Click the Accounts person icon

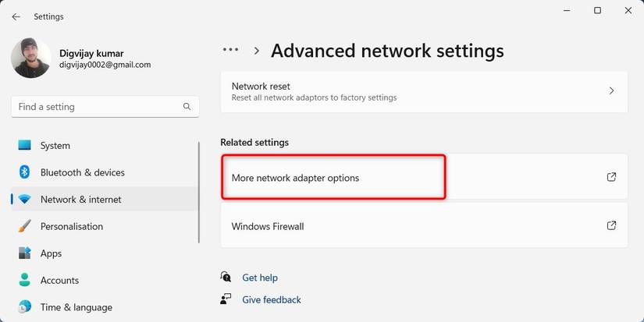tap(25, 280)
